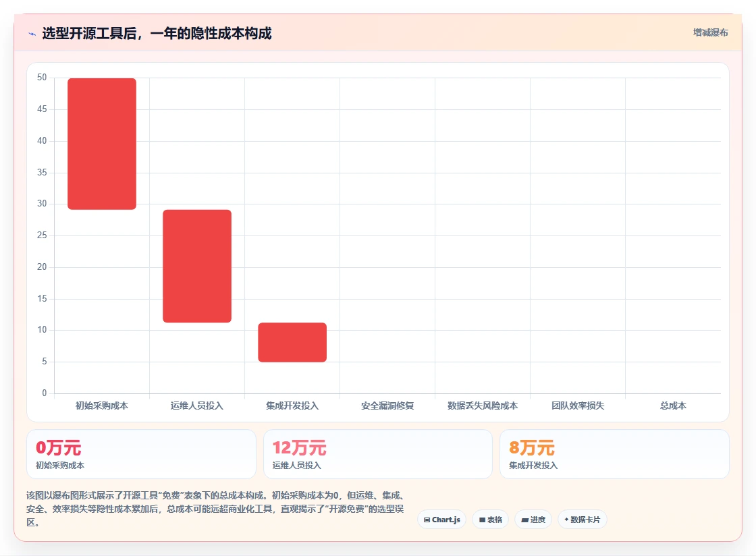
Task: Click the red bar for 集成开发投入
Action: tap(292, 342)
